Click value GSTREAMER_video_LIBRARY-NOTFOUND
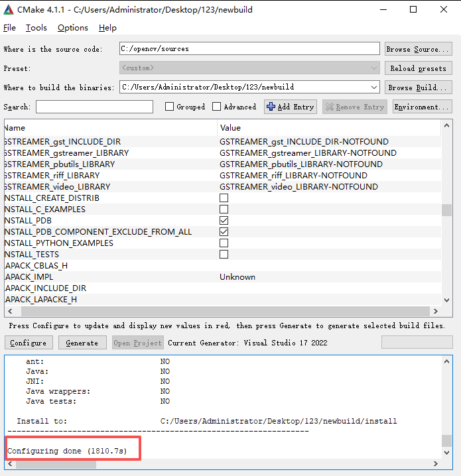 299,187
